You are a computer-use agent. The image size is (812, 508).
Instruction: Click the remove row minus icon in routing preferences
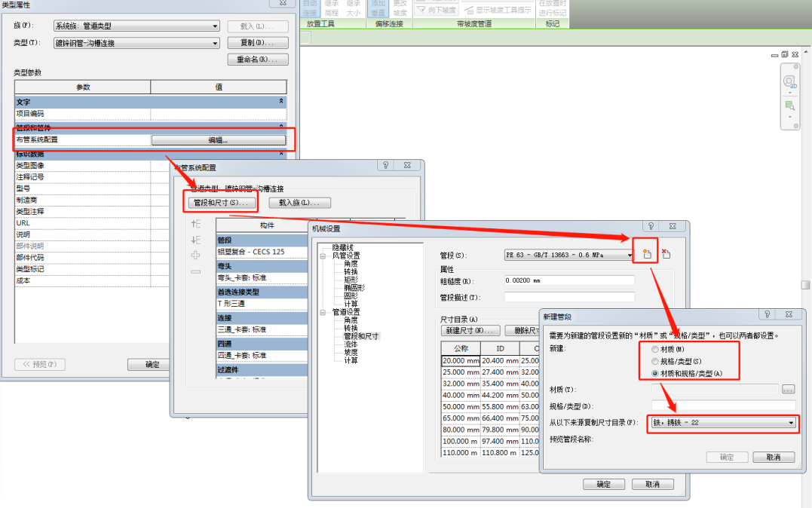196,271
